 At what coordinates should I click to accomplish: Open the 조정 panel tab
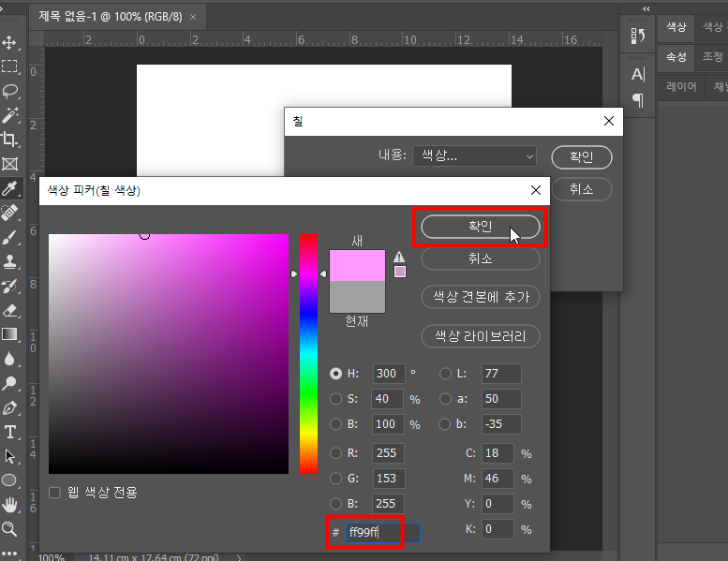pos(712,57)
